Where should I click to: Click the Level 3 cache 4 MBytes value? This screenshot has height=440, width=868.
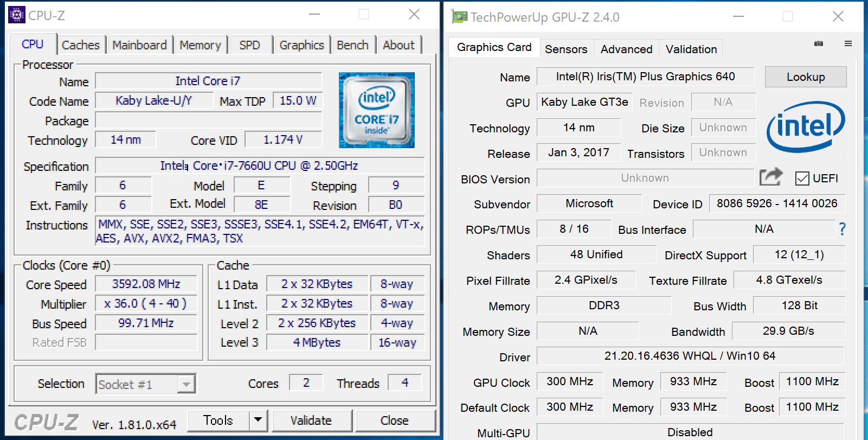pyautogui.click(x=317, y=342)
